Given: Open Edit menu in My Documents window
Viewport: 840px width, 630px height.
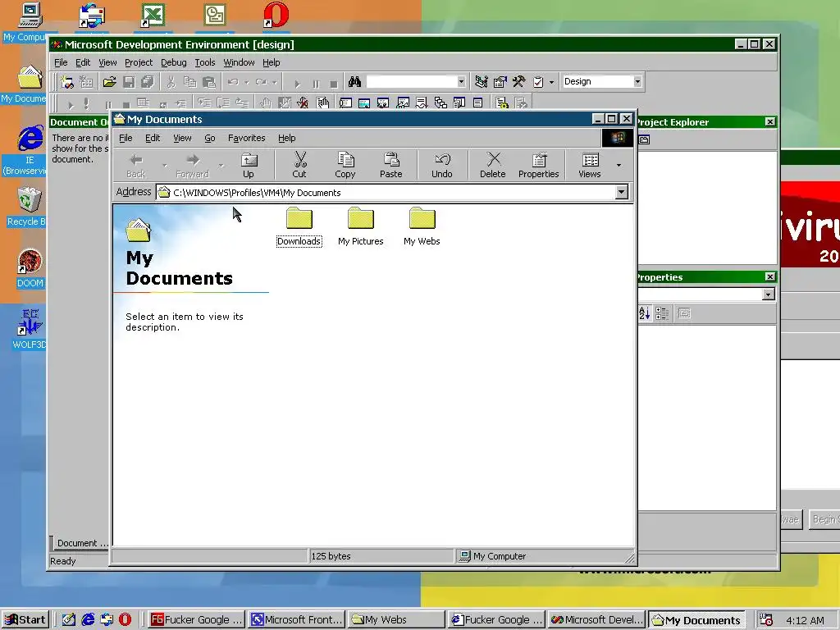Looking at the screenshot, I should point(153,138).
